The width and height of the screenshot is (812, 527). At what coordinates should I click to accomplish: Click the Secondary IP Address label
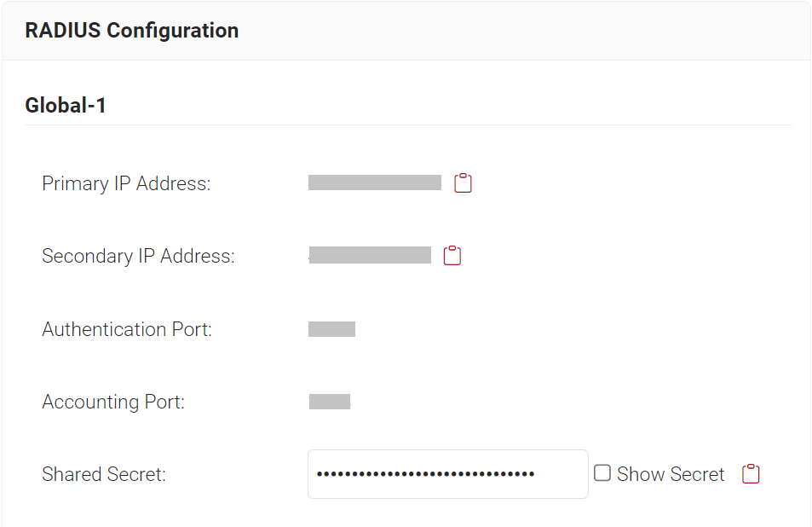[x=138, y=256]
